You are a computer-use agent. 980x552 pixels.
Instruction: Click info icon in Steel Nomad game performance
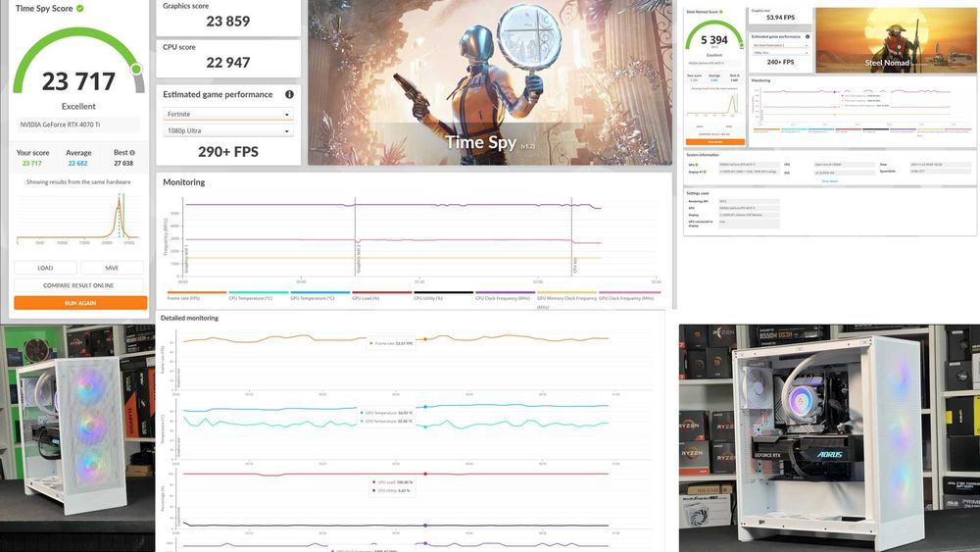808,37
